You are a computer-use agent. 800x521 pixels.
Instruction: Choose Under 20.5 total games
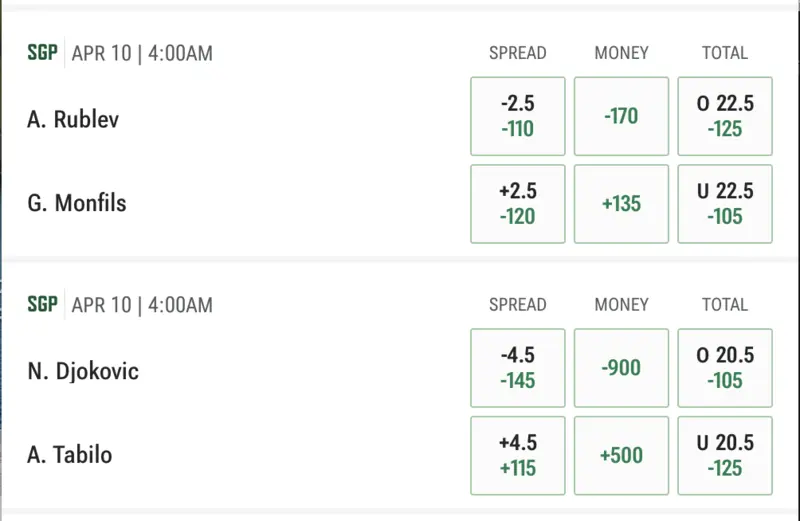(x=725, y=456)
